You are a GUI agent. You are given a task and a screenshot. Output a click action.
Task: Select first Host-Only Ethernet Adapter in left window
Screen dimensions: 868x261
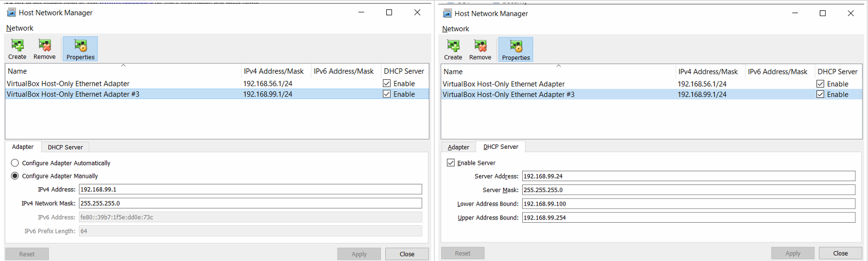coord(68,84)
